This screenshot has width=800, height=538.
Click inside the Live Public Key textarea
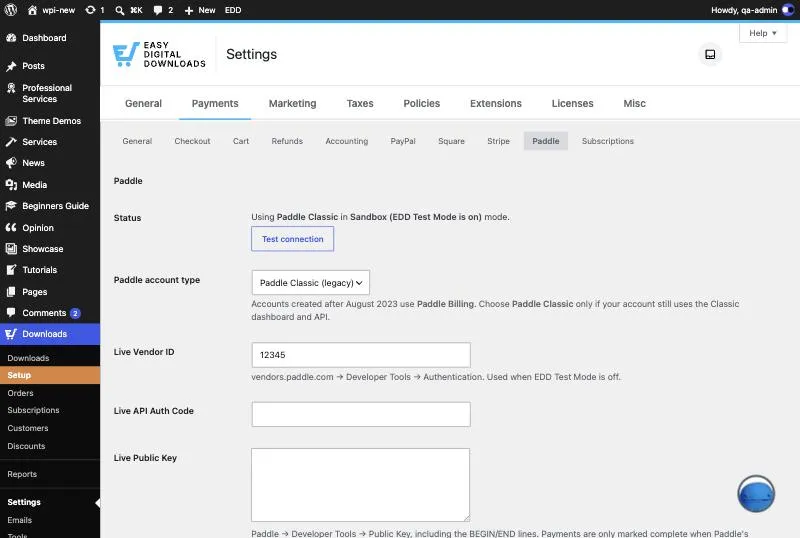point(360,484)
